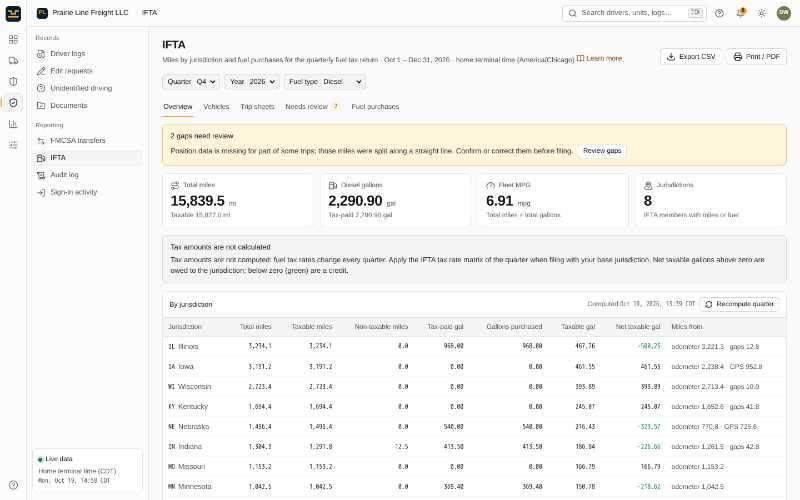Open the user avatar menu
Viewport: 800px width, 500px height.
(x=784, y=13)
